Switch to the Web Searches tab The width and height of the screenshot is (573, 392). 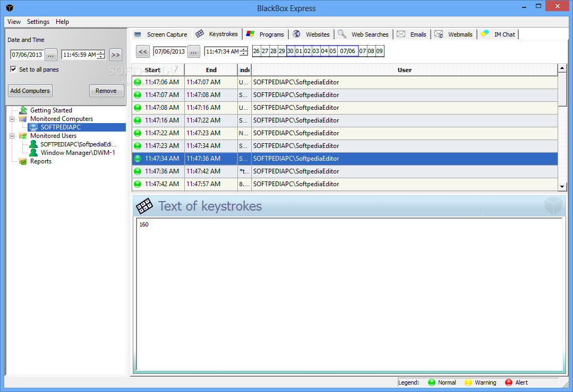point(364,34)
